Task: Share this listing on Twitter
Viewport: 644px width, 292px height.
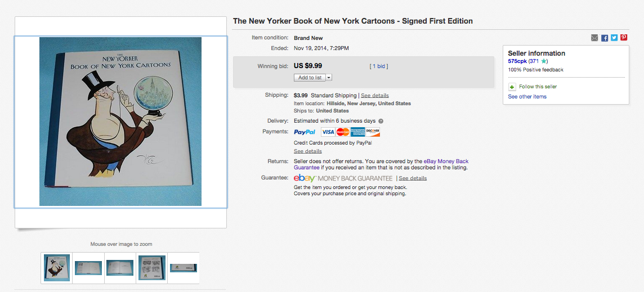Action: click(x=614, y=38)
